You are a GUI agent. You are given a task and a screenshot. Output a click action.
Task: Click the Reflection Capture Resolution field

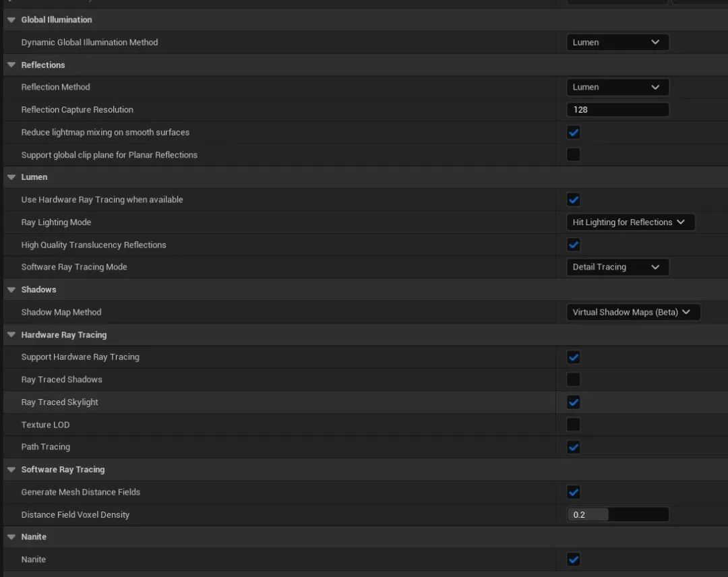click(x=617, y=110)
